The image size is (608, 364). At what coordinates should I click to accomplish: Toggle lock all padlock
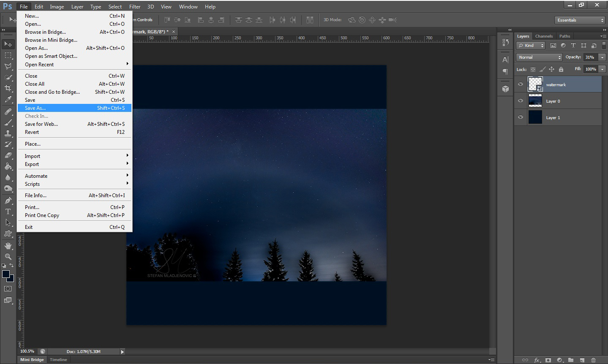click(x=561, y=69)
